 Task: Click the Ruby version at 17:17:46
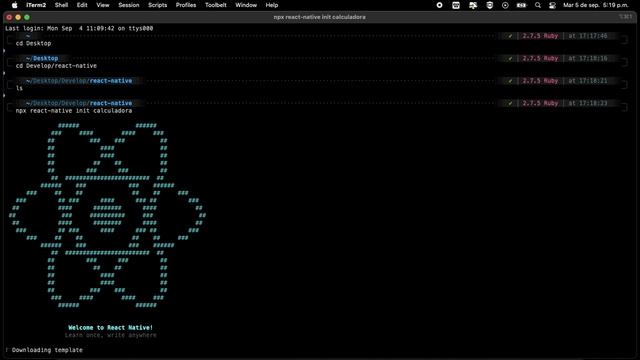click(540, 36)
